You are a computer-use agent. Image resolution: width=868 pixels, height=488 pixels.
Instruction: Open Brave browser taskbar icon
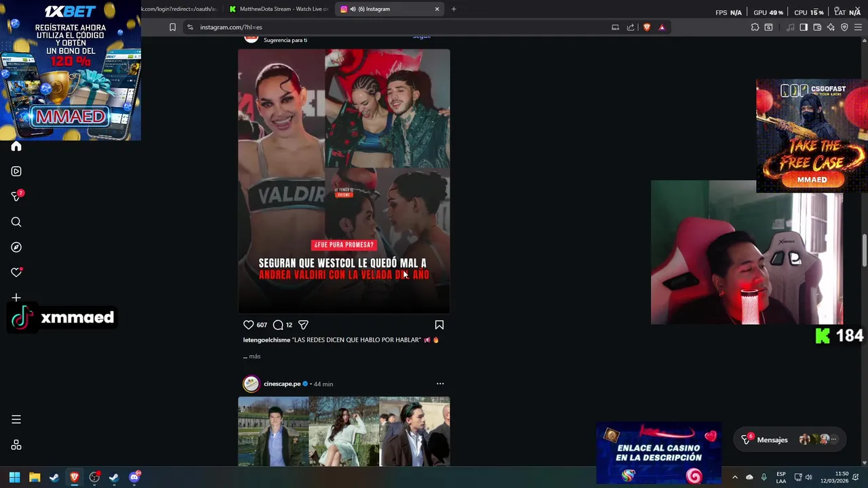(x=75, y=477)
